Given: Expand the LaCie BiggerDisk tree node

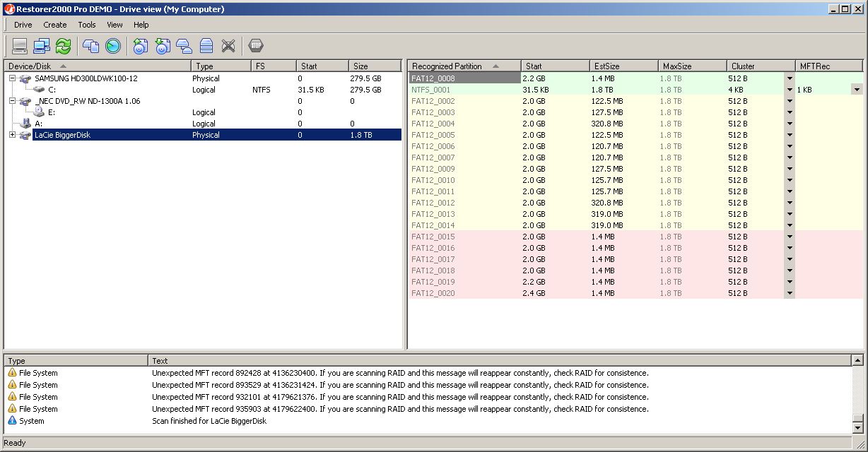Looking at the screenshot, I should pyautogui.click(x=12, y=135).
